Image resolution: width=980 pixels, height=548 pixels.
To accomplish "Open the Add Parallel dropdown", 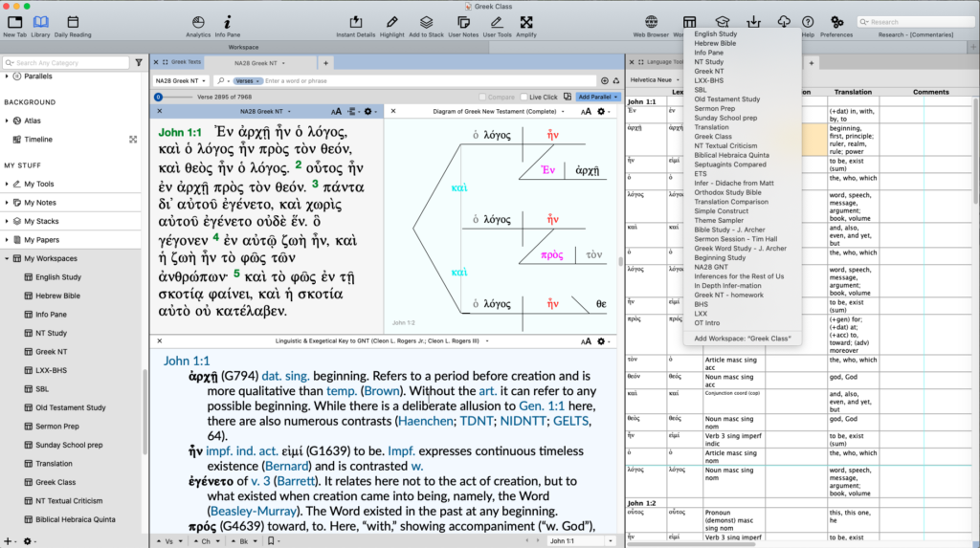I will [597, 97].
